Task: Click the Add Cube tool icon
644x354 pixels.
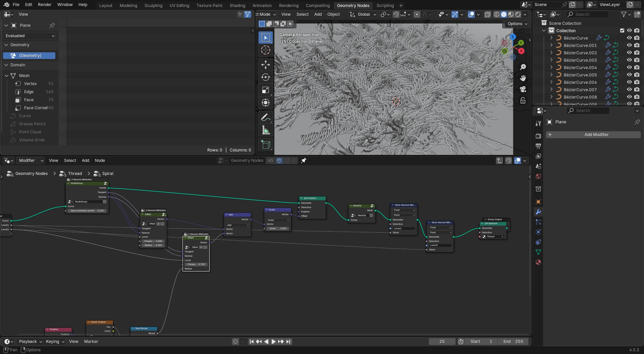Action: [265, 145]
